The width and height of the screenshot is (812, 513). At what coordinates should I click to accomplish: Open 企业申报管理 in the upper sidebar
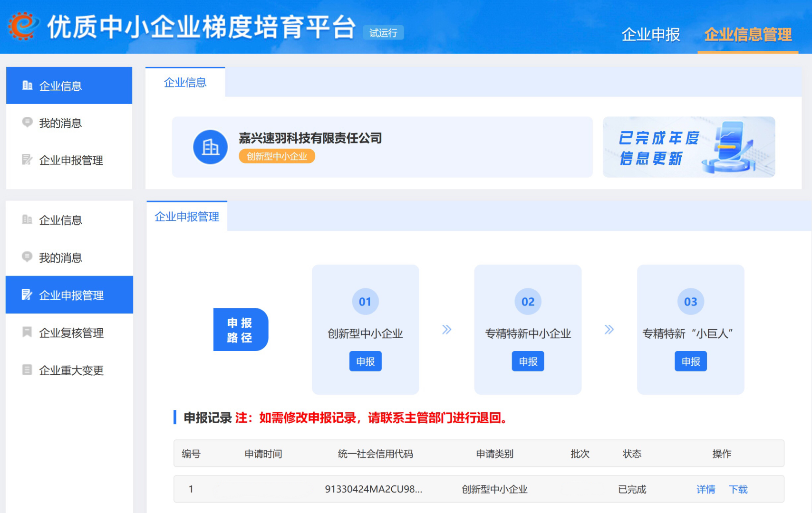click(x=69, y=160)
